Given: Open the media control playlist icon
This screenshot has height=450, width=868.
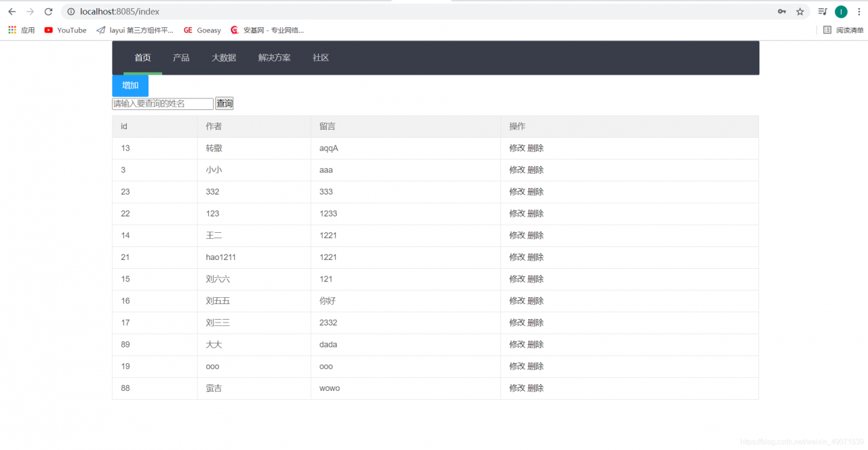Looking at the screenshot, I should [823, 12].
